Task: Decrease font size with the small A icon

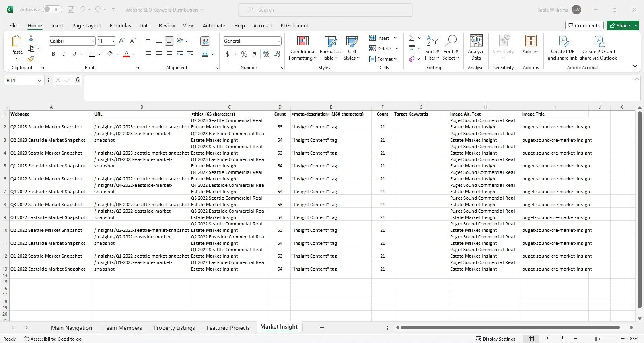Action: pos(133,41)
